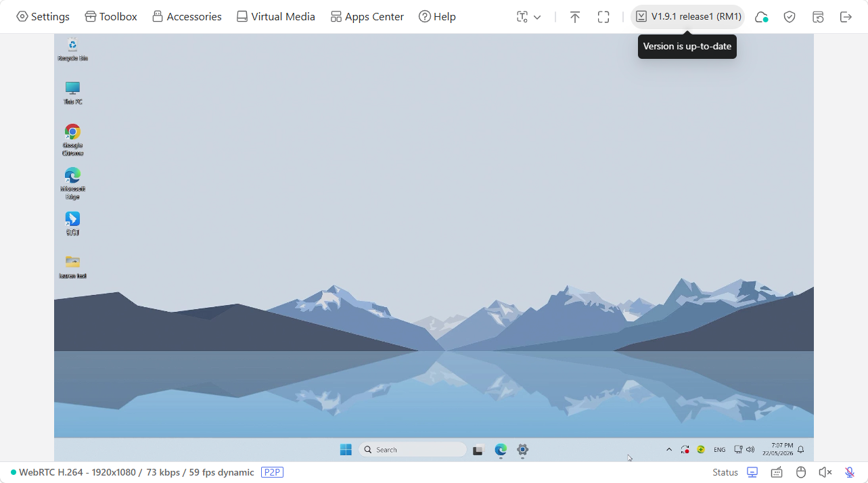Open the cloud connection status icon

click(x=761, y=17)
